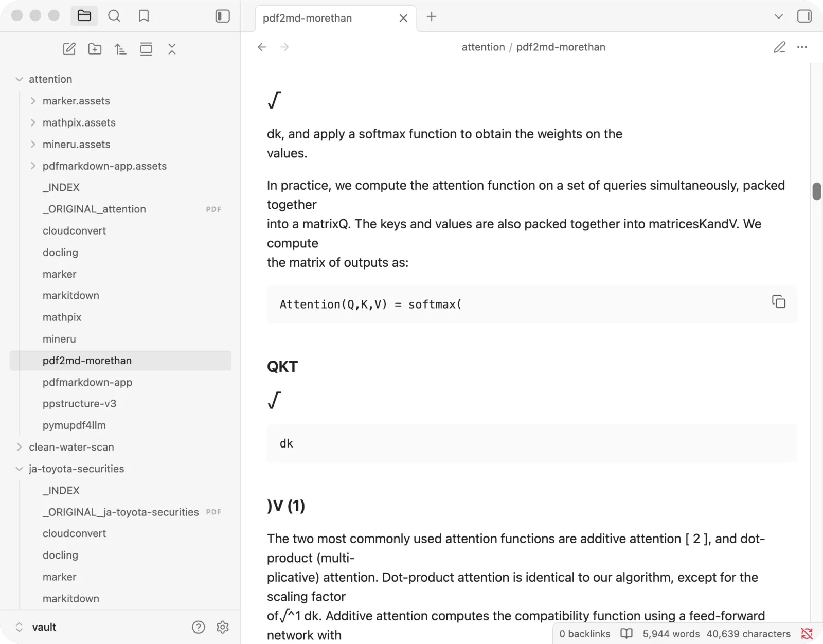Toggle the right sidebar
This screenshot has width=823, height=644.
[804, 16]
